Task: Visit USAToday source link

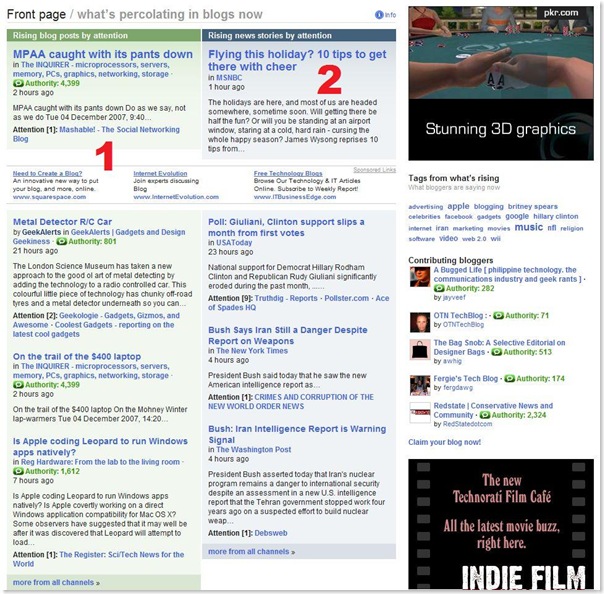Action: [x=234, y=243]
